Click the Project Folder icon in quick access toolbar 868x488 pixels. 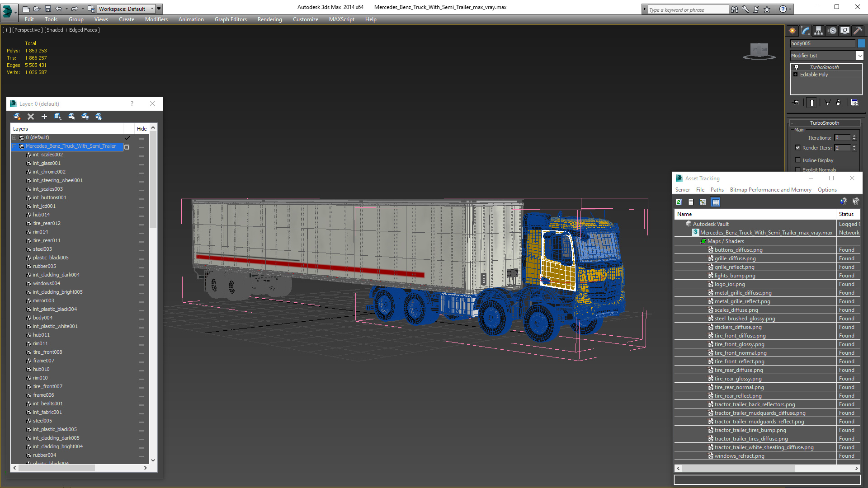click(91, 9)
